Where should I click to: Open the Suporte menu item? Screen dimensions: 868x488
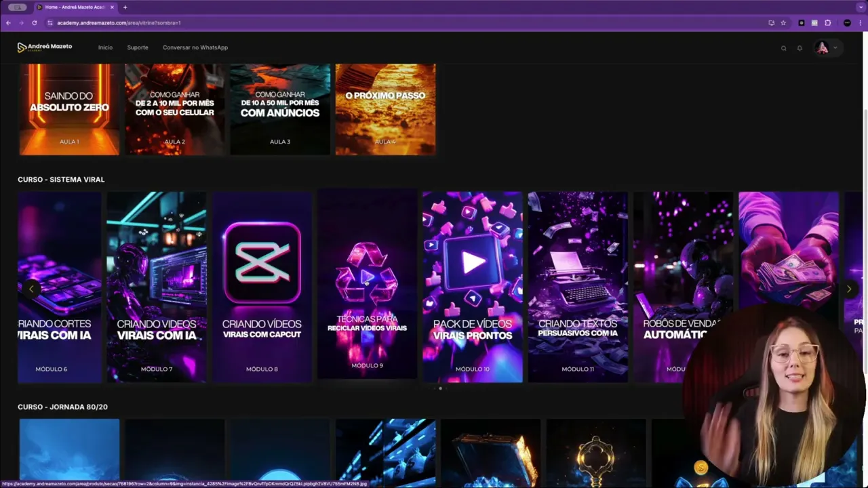(138, 47)
